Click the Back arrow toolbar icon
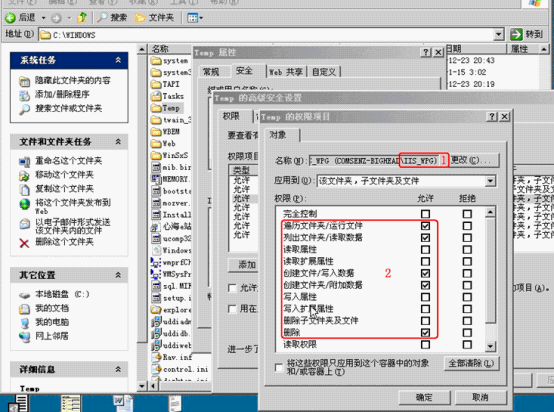554x412 pixels. tap(11, 17)
